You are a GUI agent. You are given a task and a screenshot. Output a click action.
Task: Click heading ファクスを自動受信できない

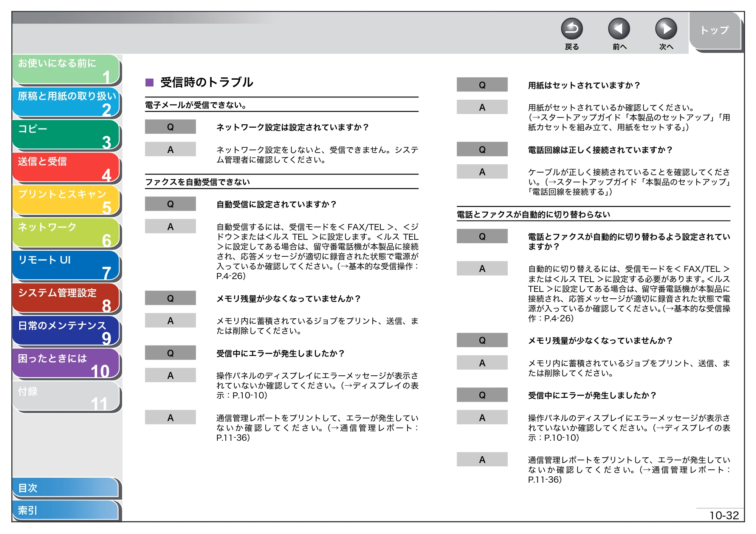tap(197, 182)
